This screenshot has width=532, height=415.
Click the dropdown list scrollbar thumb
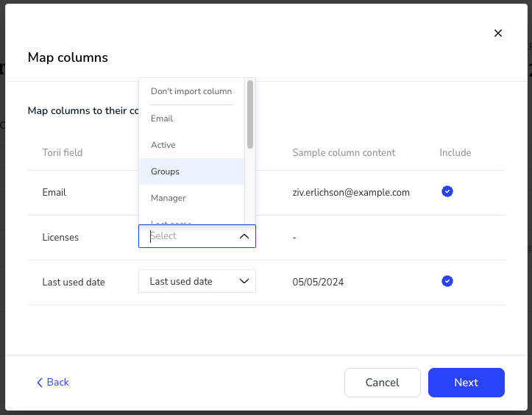250,114
